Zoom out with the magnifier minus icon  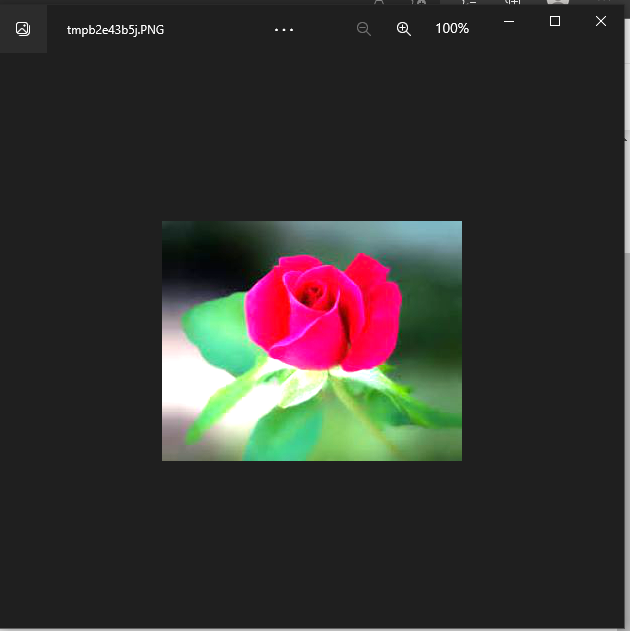click(364, 29)
